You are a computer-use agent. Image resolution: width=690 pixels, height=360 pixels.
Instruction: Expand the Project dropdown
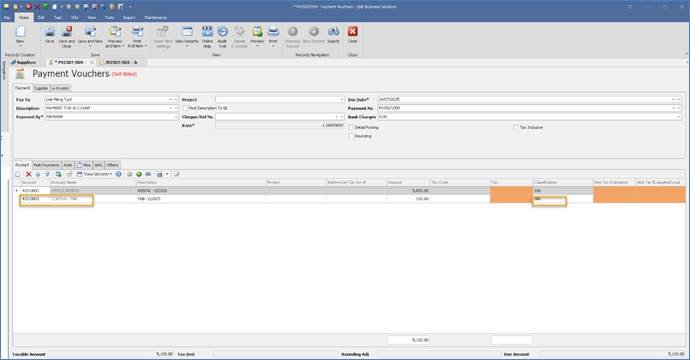click(342, 99)
